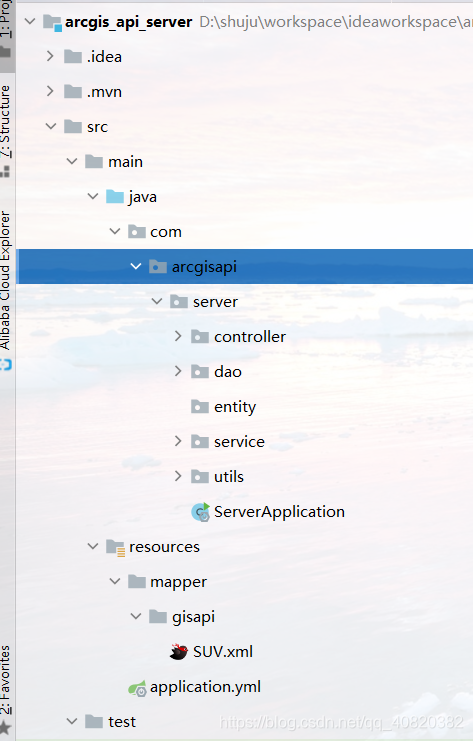The height and width of the screenshot is (741, 473).
Task: Select the gisapi folder label
Action: coord(193,618)
